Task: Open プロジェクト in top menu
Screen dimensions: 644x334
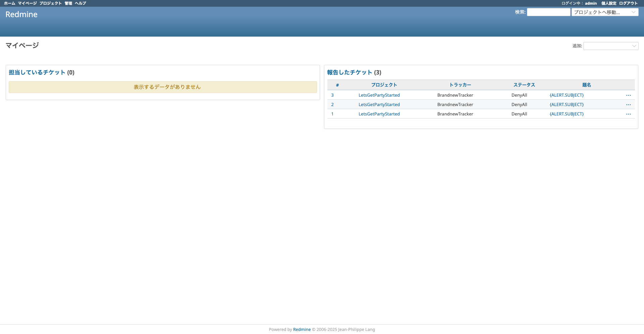Action: (x=51, y=3)
